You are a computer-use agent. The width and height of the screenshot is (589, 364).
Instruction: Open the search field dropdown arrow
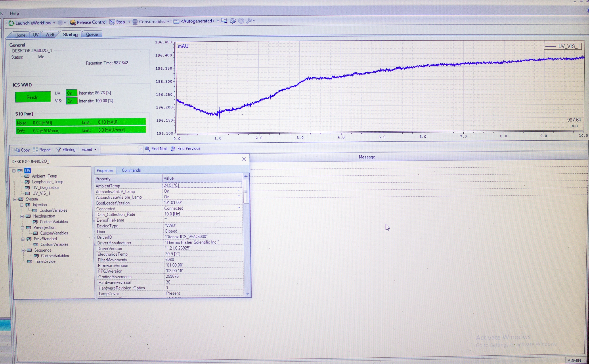point(141,149)
